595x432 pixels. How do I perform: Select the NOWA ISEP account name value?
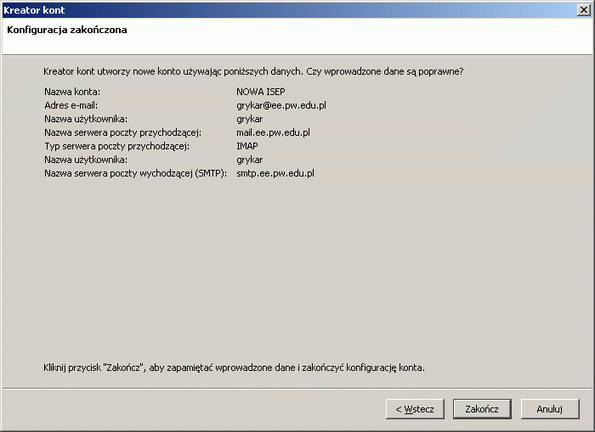click(x=261, y=92)
